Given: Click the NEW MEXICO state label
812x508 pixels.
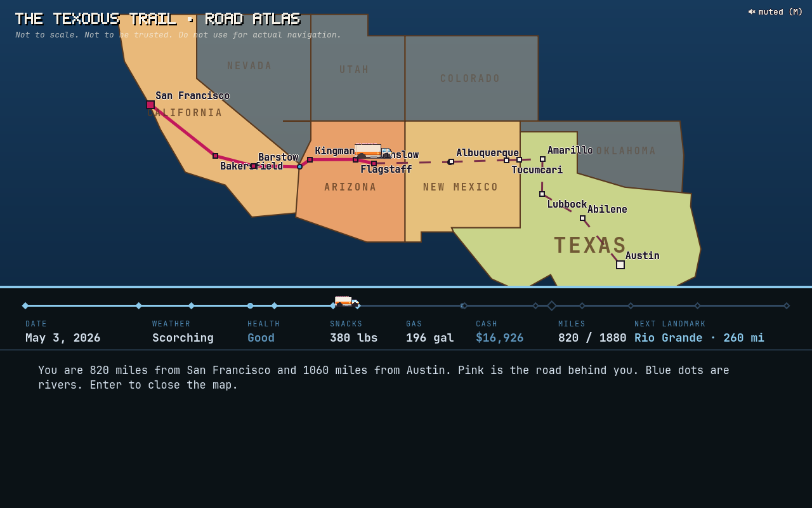Looking at the screenshot, I should [x=461, y=187].
